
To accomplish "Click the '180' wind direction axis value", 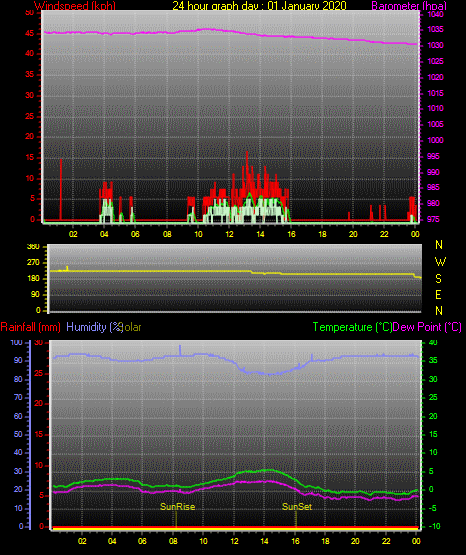I will point(33,279).
